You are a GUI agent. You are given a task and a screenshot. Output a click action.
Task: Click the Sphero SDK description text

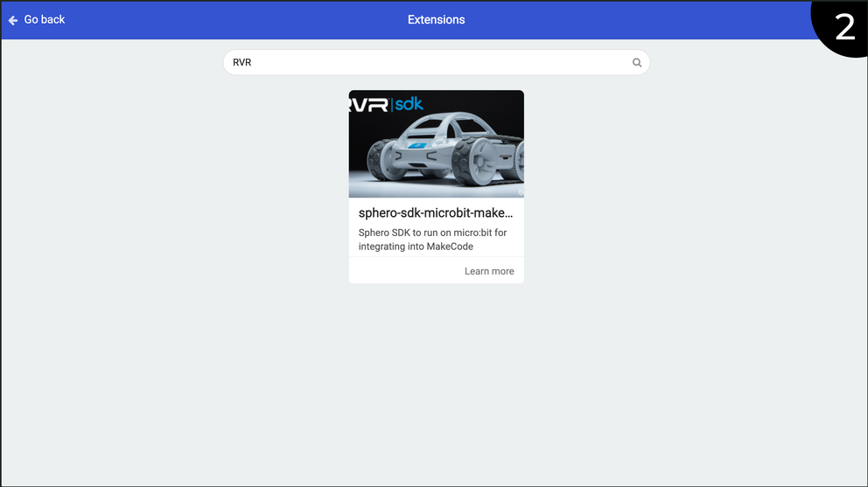point(432,240)
